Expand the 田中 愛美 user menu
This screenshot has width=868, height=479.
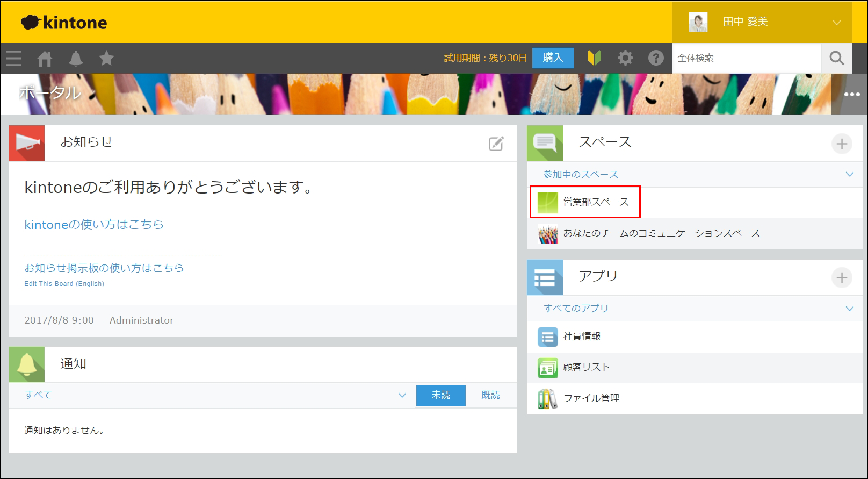pyautogui.click(x=836, y=23)
